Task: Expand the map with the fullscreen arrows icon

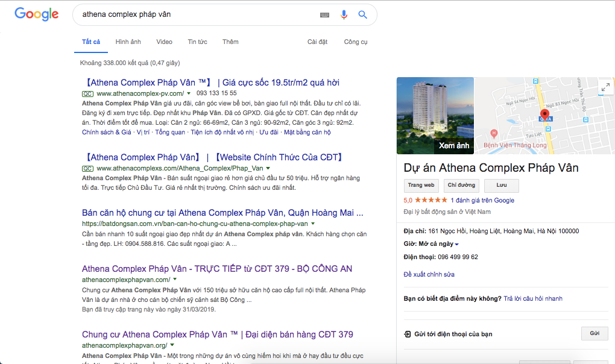Action: click(x=605, y=87)
